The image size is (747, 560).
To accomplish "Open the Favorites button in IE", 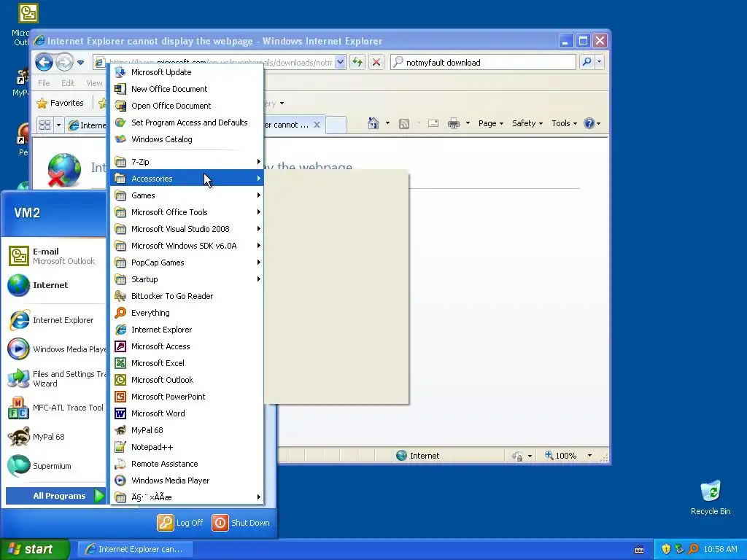I will (60, 103).
